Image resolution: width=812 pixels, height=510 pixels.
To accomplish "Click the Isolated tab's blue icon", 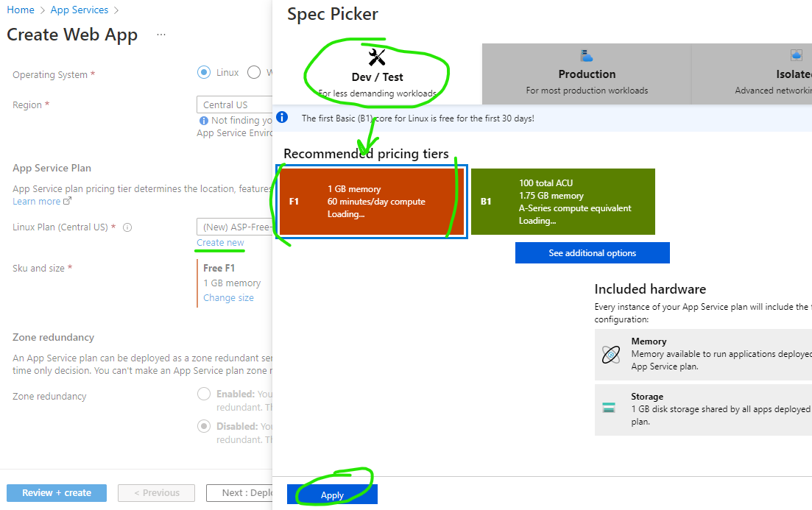I will [x=796, y=55].
